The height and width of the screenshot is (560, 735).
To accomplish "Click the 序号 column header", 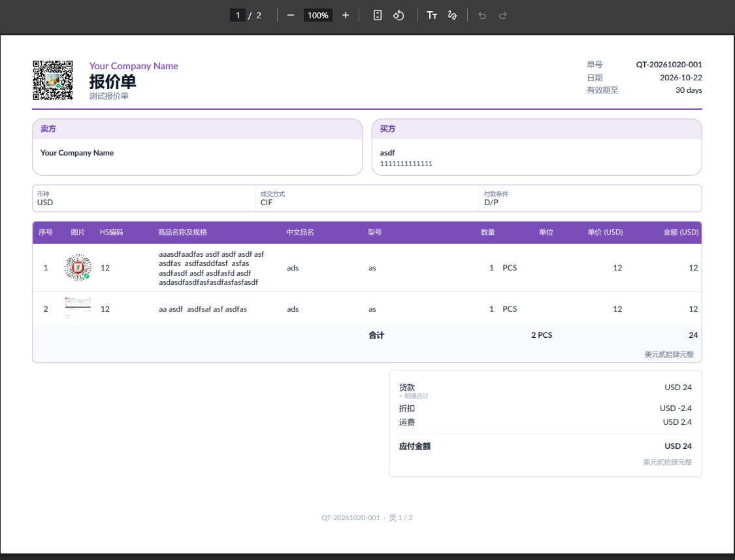I will tap(46, 232).
